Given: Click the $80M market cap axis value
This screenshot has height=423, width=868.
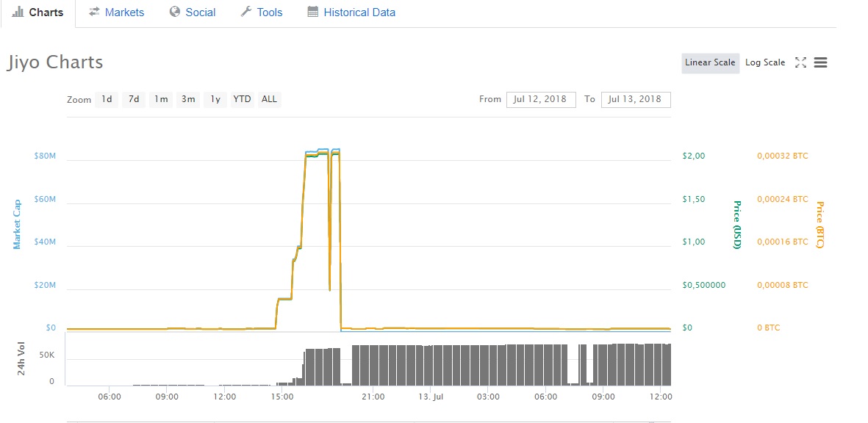Looking at the screenshot, I should coord(44,156).
